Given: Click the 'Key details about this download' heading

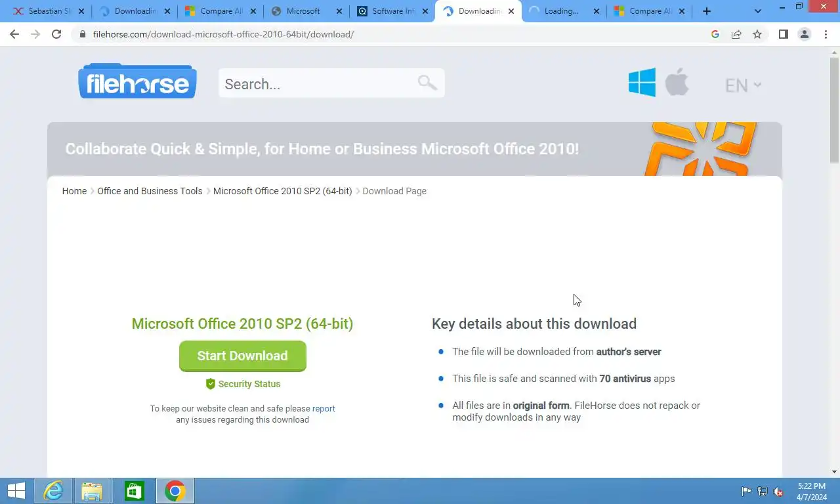Looking at the screenshot, I should pyautogui.click(x=534, y=324).
